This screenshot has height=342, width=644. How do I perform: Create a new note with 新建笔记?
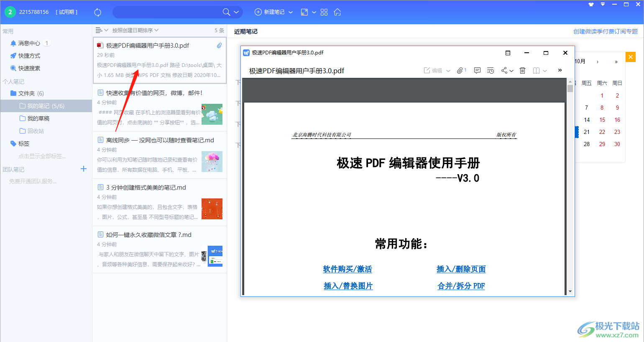[269, 12]
